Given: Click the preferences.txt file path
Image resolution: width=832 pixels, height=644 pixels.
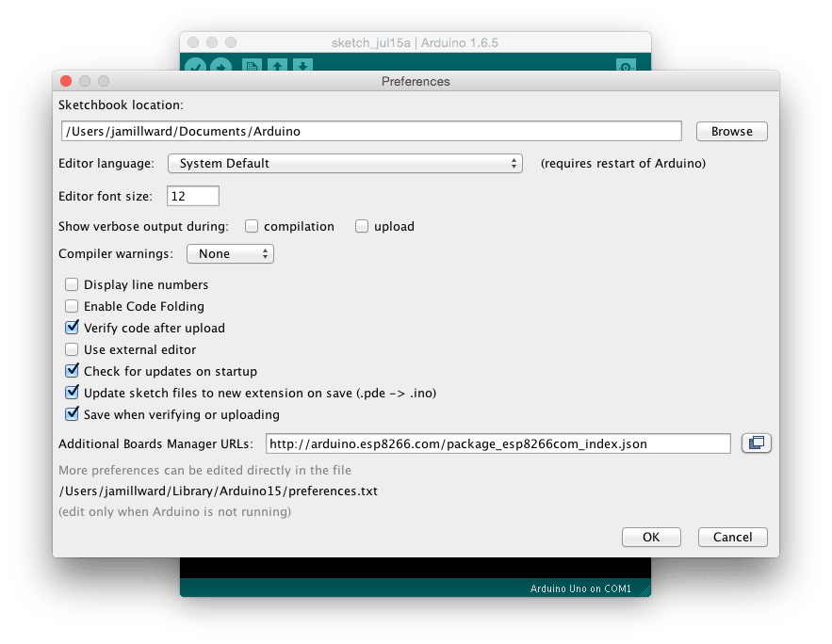Looking at the screenshot, I should [x=218, y=491].
